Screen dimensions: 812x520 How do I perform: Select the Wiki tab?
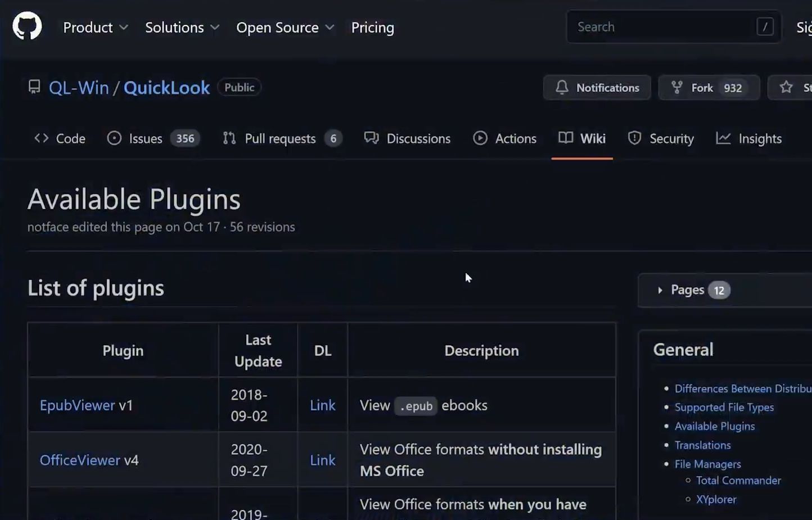pos(582,138)
